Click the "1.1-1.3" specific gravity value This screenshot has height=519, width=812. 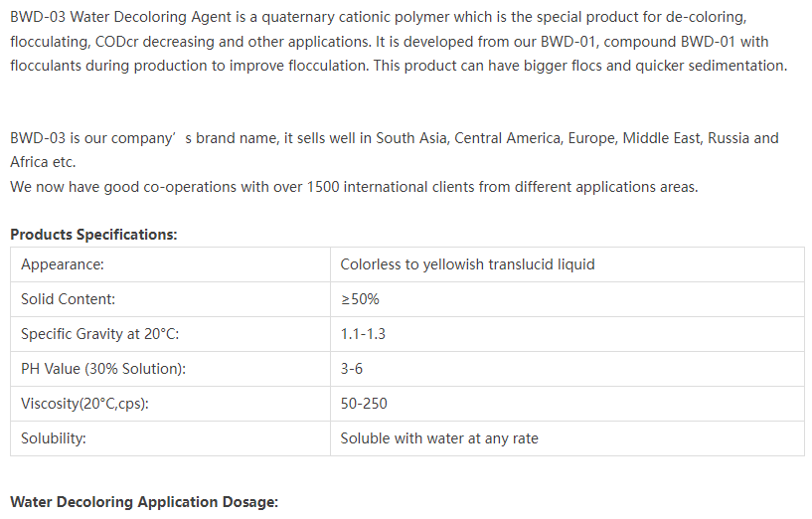click(x=363, y=334)
